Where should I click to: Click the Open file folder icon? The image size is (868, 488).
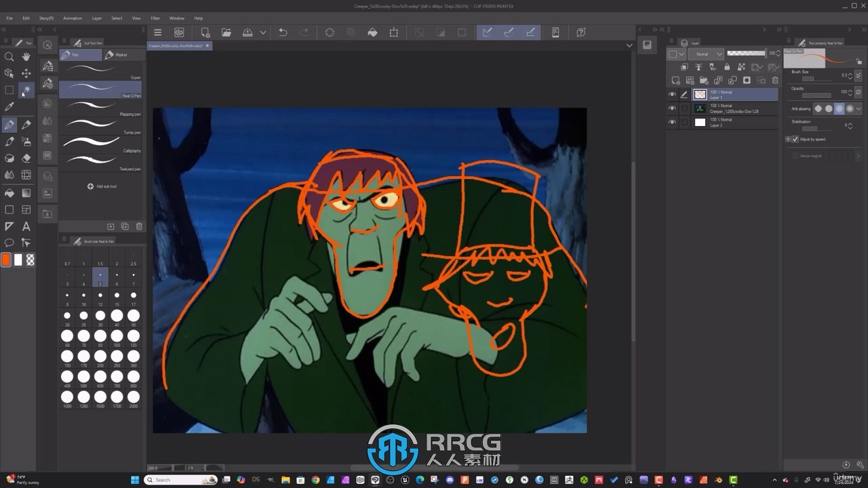226,33
